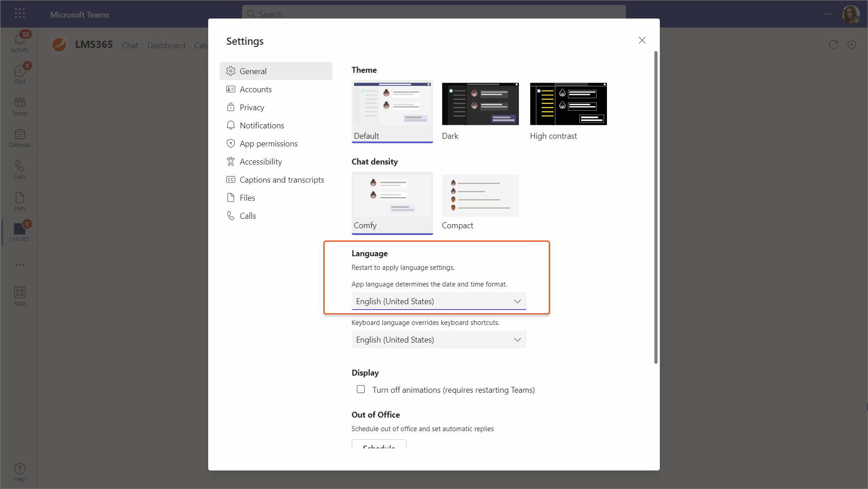868x489 pixels.
Task: Expand the Keyboard language dropdown
Action: (x=439, y=339)
